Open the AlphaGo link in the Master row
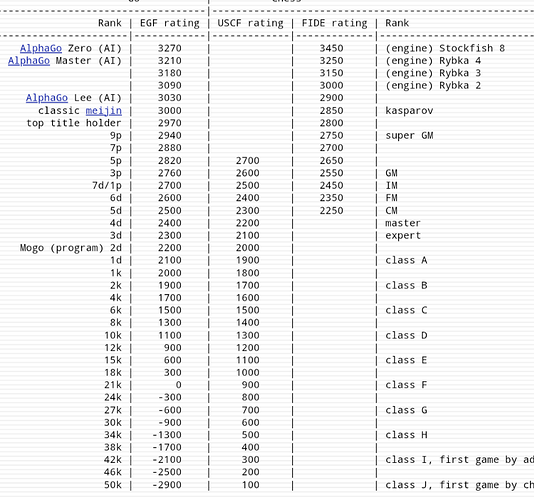This screenshot has height=500, width=534. [x=29, y=61]
